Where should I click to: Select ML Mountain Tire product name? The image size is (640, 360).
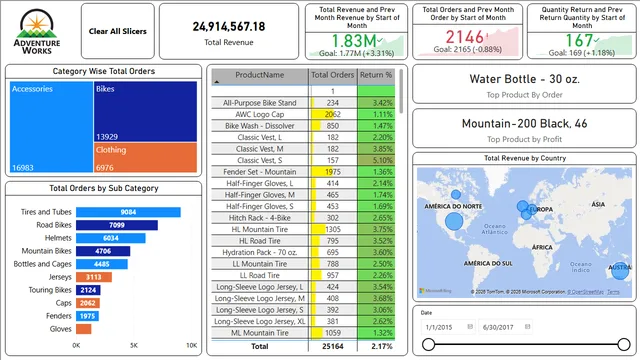click(260, 333)
